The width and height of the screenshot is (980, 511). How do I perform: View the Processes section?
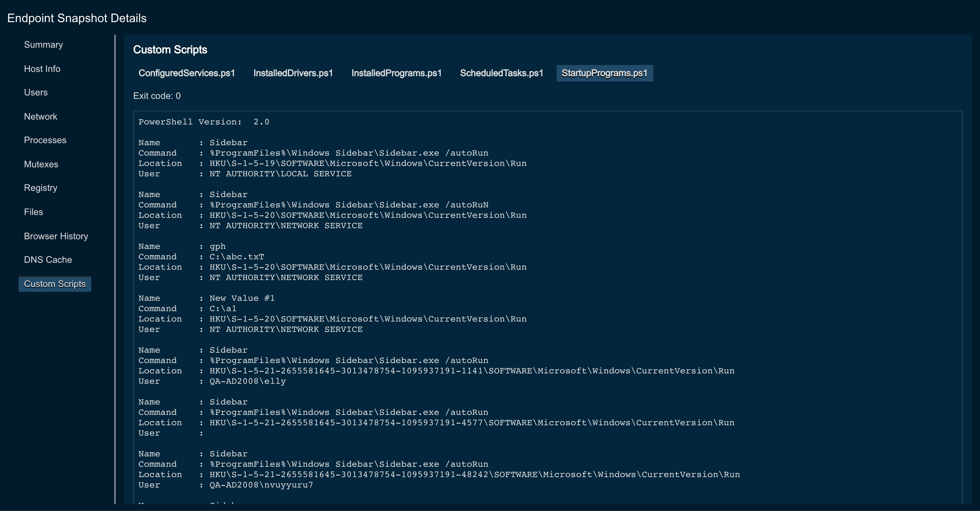45,140
